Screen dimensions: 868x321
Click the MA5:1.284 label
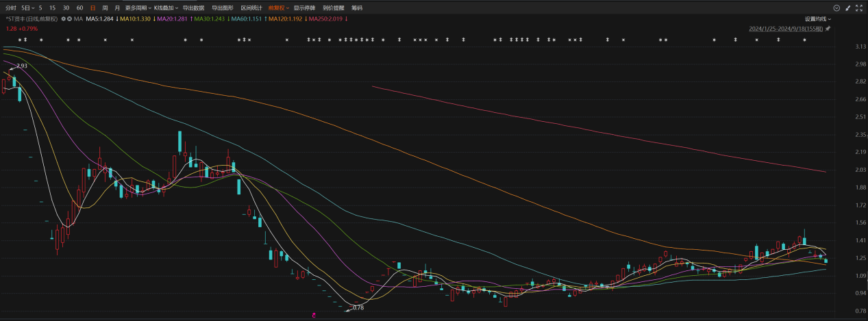tap(99, 19)
